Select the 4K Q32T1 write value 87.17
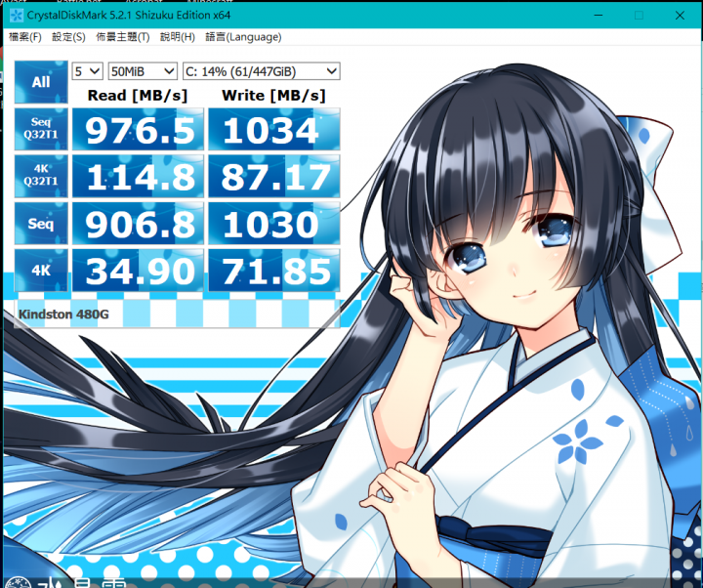The image size is (703, 588). [x=274, y=176]
